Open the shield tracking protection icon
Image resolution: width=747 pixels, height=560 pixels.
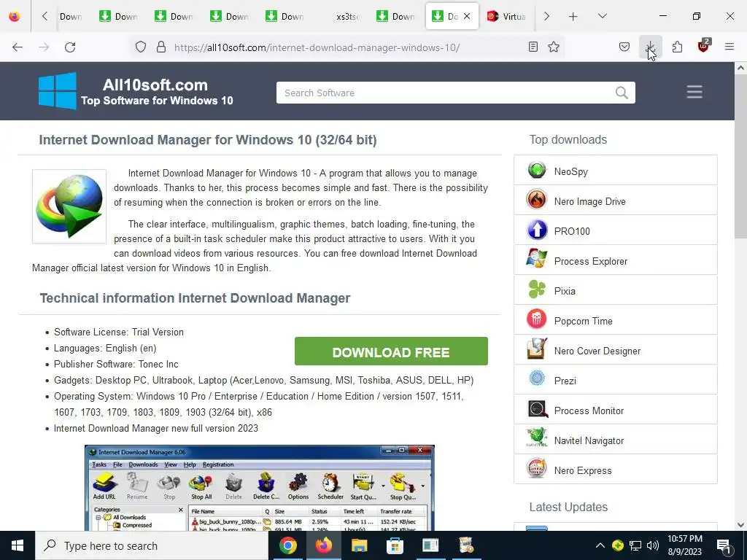[x=141, y=47]
